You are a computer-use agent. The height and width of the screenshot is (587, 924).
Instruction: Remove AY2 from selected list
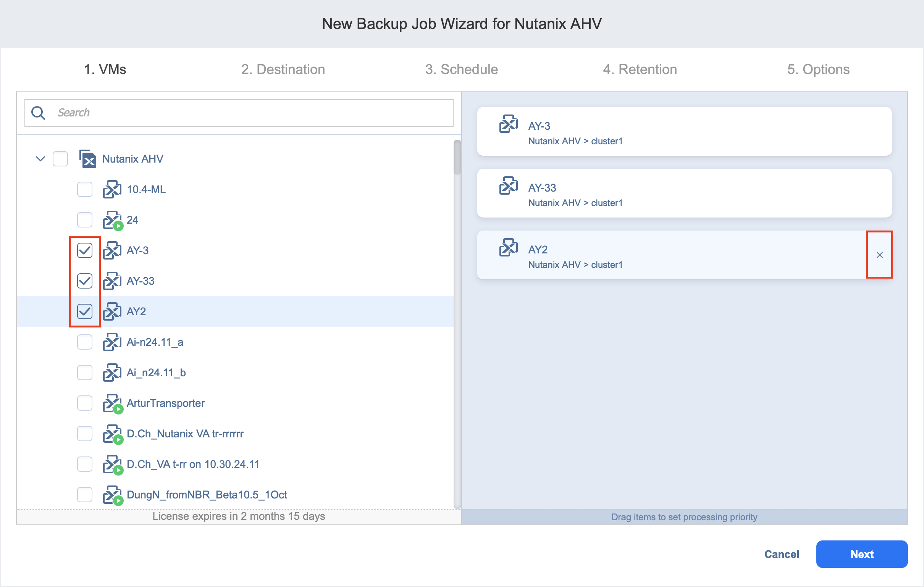tap(879, 255)
